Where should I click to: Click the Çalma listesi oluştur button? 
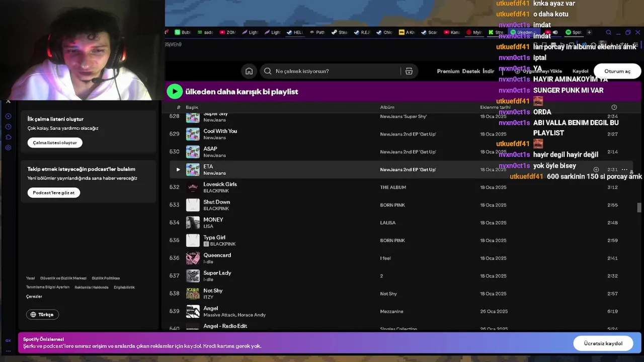tap(55, 143)
